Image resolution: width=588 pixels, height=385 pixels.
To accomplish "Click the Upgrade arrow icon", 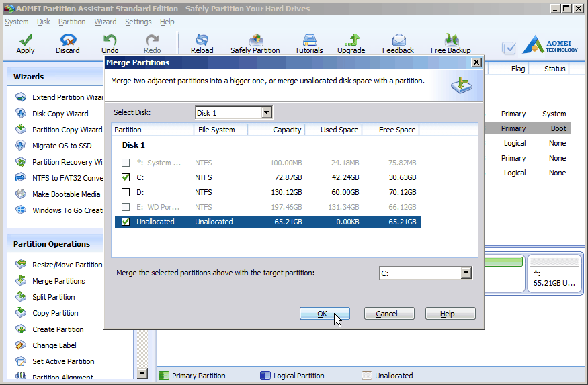I will click(351, 40).
